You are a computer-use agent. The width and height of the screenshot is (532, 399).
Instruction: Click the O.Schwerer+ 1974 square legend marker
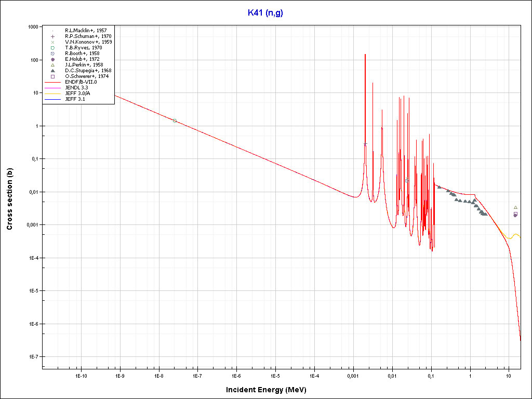tap(52, 76)
